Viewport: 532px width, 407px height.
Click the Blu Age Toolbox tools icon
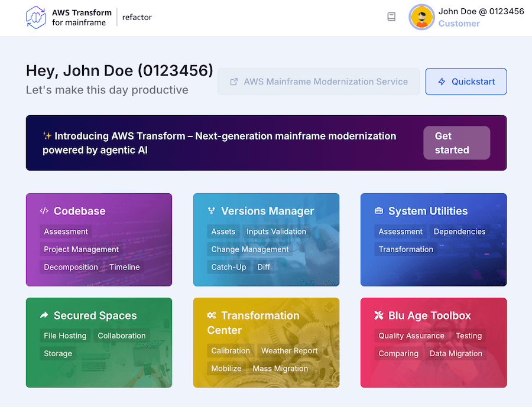click(x=379, y=315)
